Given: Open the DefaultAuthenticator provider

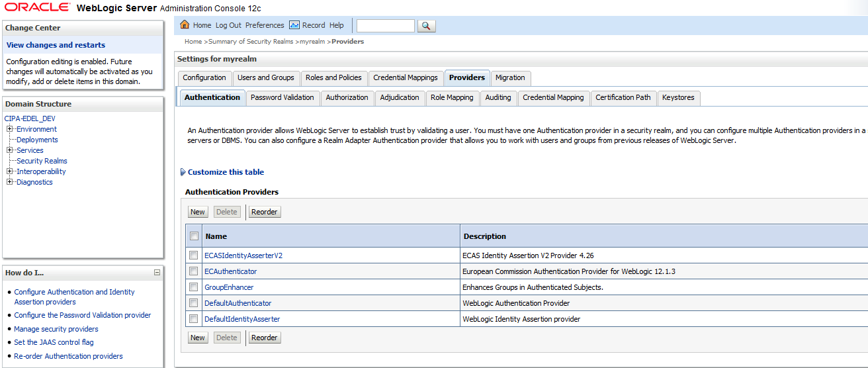Looking at the screenshot, I should (238, 303).
